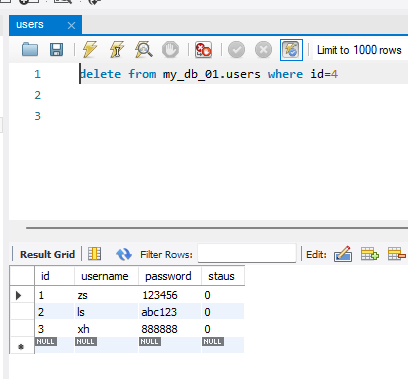Click 'my_db_01.users' in the query

point(211,74)
